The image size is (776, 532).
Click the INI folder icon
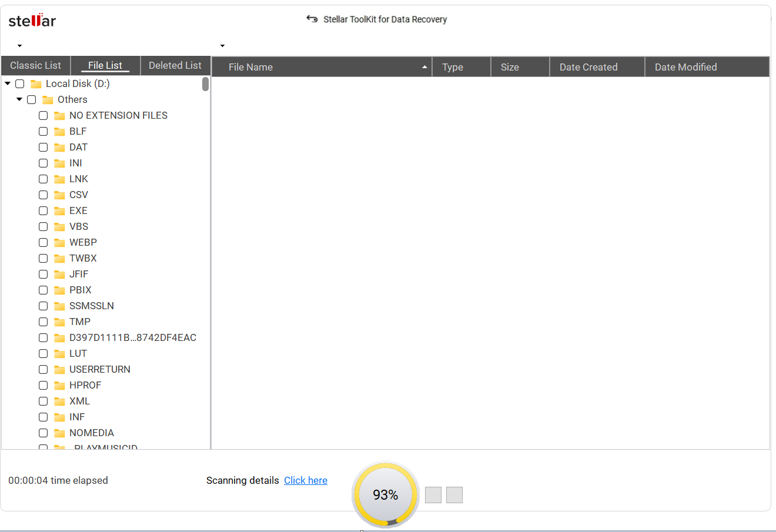coord(59,163)
